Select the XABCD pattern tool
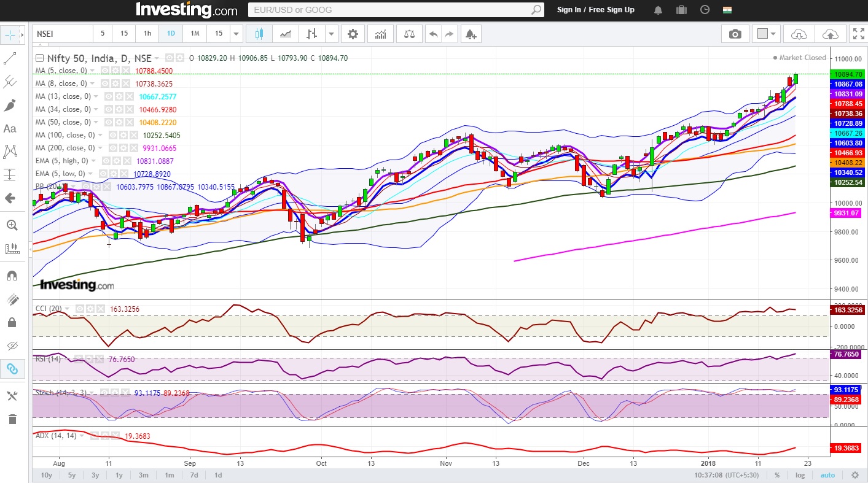 coord(10,151)
